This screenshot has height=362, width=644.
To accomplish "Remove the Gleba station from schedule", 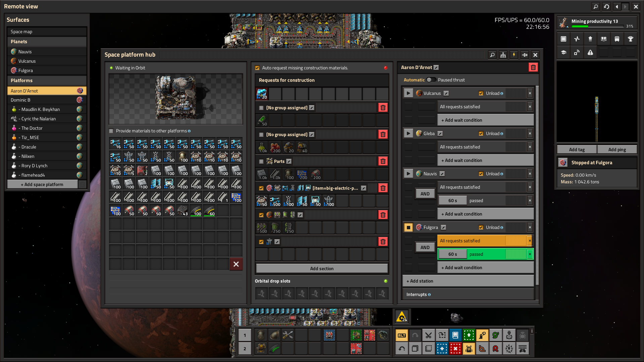I will 530,133.
